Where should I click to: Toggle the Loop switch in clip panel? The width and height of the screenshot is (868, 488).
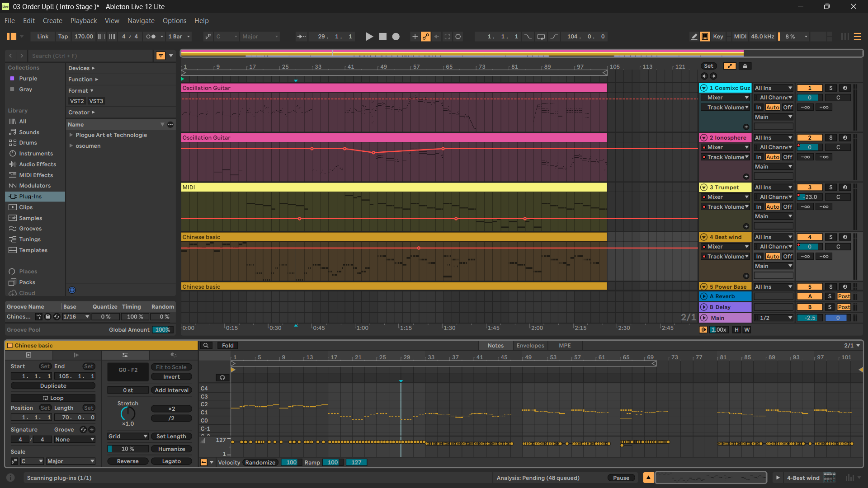[x=53, y=398]
